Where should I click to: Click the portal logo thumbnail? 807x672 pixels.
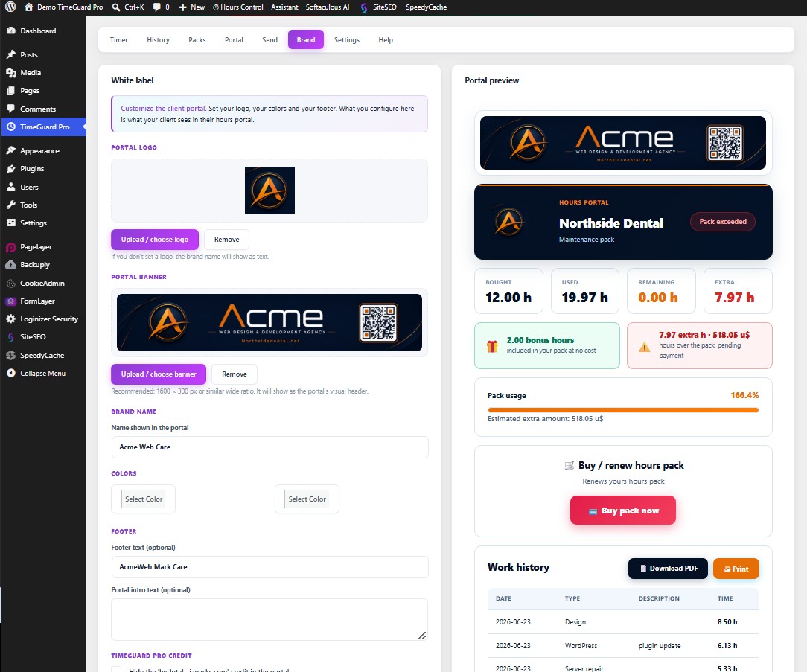269,191
